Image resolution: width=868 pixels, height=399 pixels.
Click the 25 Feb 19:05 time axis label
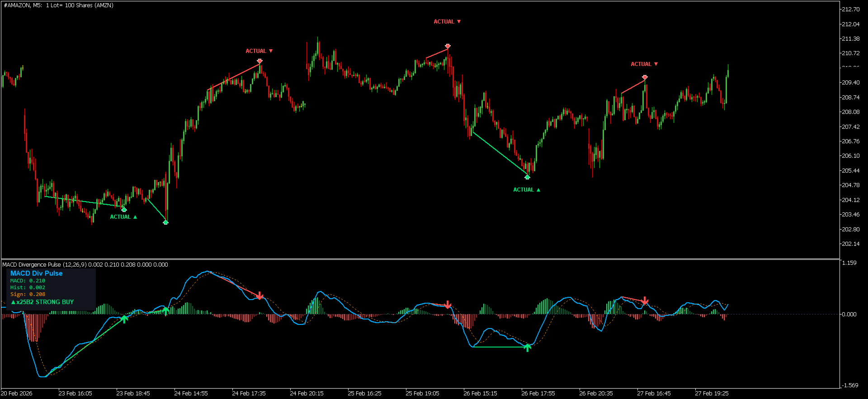[422, 394]
